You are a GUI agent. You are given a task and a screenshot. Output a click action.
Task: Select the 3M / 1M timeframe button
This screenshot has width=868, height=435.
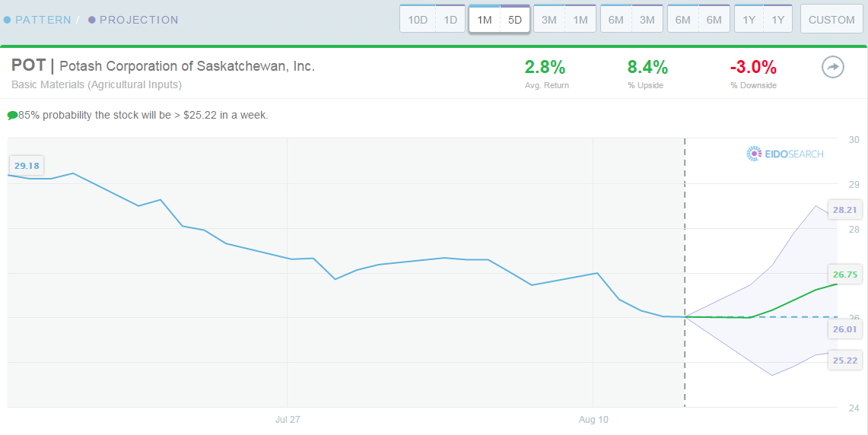pyautogui.click(x=564, y=19)
